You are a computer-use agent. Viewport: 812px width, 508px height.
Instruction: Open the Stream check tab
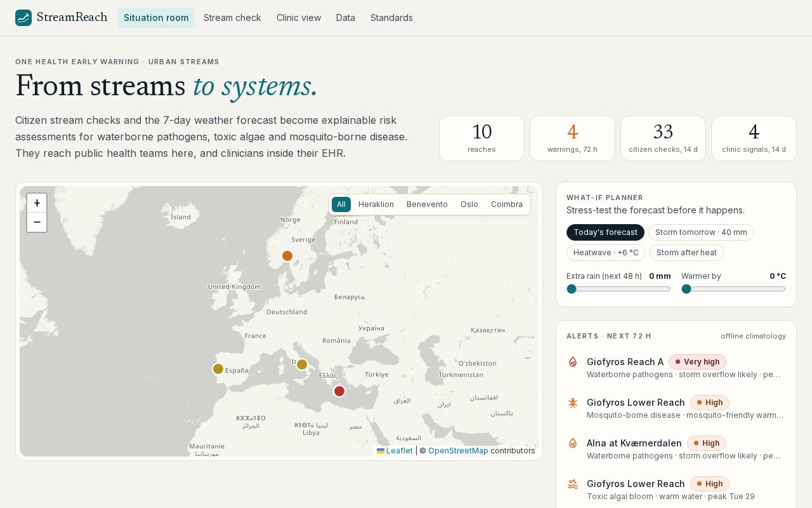(x=232, y=18)
